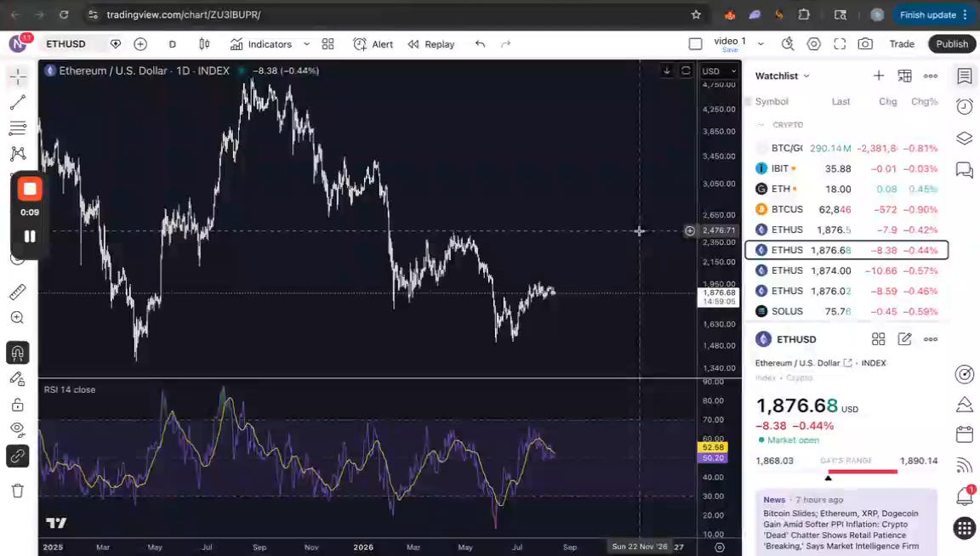This screenshot has width=980, height=556.
Task: Sort the watchlist by Symbol column
Action: pos(772,101)
